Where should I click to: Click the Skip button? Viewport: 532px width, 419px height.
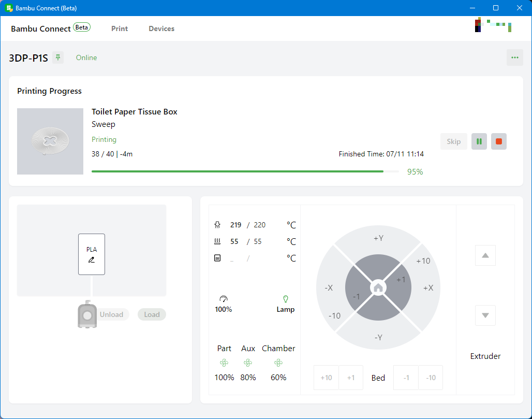[454, 141]
